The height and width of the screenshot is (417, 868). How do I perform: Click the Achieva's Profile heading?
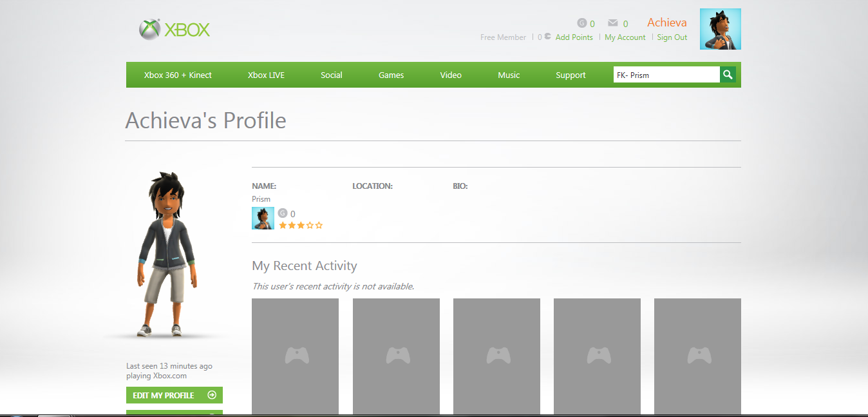[x=205, y=121]
